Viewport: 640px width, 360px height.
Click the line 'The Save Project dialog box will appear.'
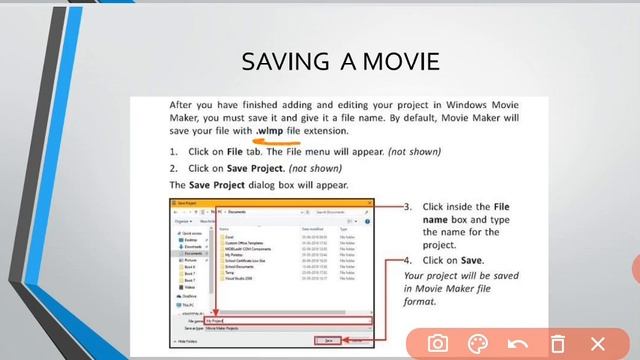point(259,185)
